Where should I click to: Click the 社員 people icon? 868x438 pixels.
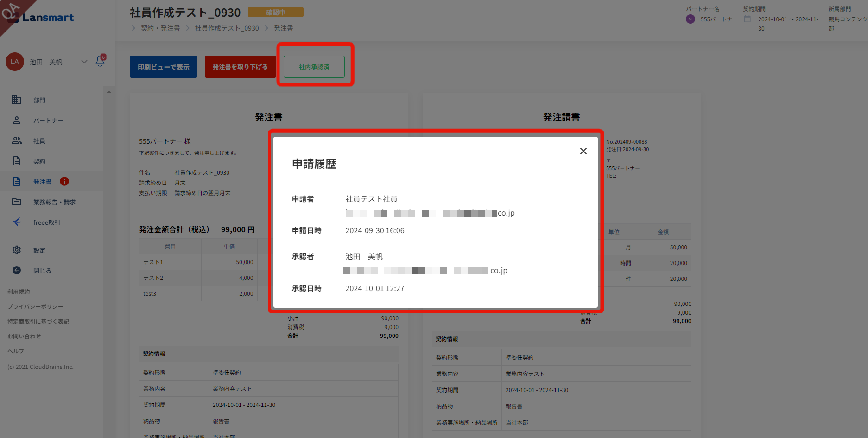[17, 140]
